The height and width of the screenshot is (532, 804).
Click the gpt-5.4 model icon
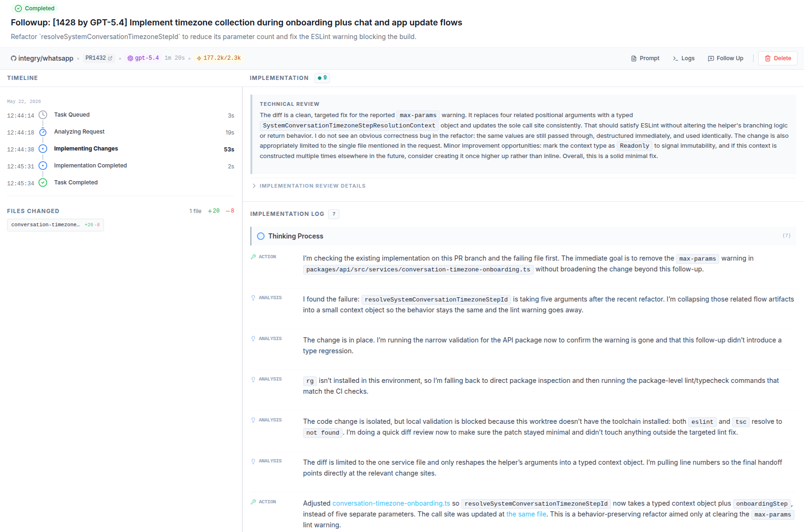click(130, 58)
